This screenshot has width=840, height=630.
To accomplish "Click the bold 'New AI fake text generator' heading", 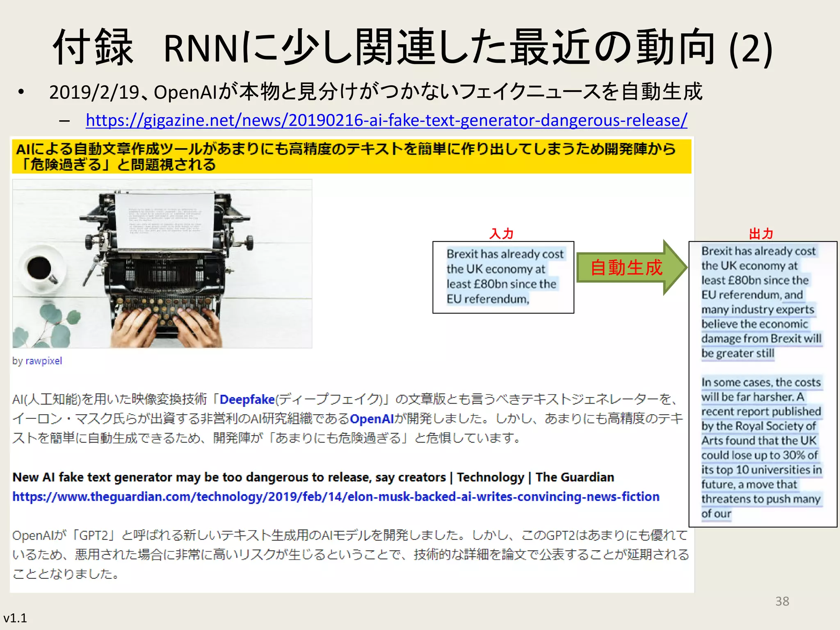I will tap(313, 477).
